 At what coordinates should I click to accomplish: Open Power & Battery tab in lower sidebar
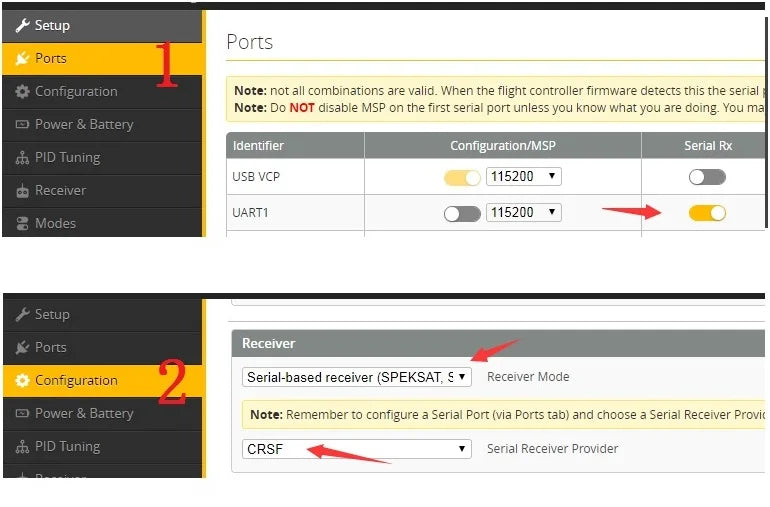pyautogui.click(x=84, y=413)
